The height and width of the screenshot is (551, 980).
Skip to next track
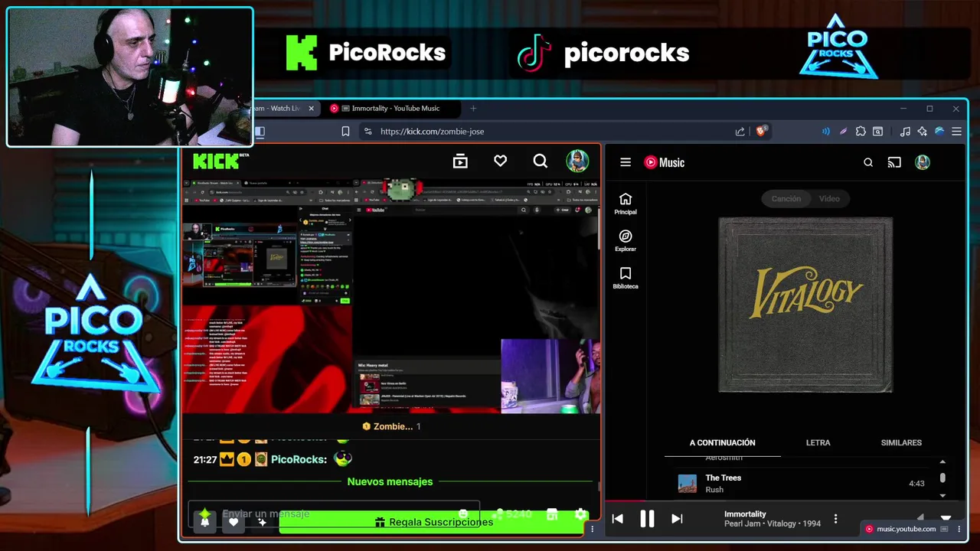(x=677, y=519)
